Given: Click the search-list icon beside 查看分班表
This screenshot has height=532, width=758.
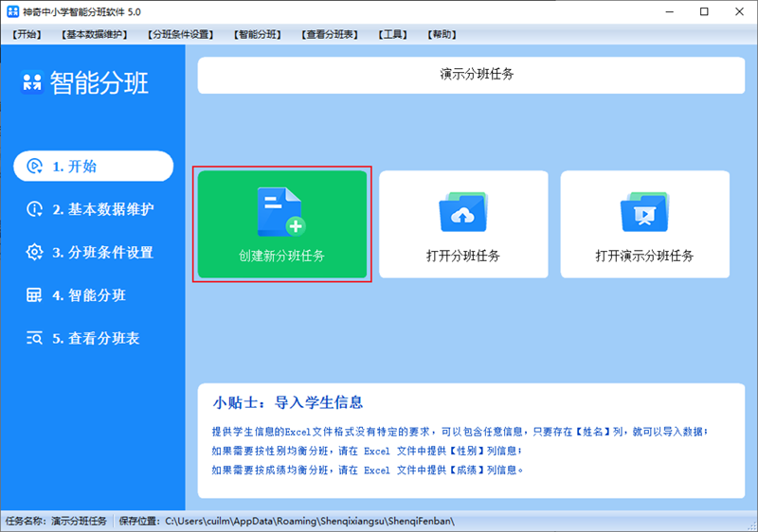Looking at the screenshot, I should (x=35, y=338).
